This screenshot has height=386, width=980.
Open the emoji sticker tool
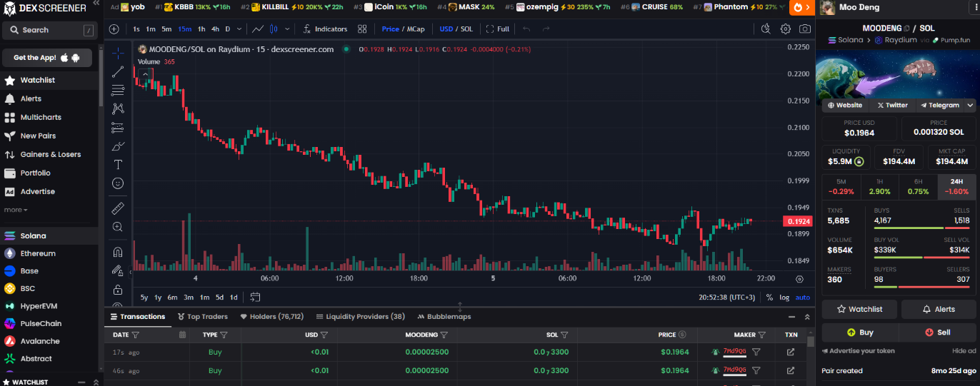[x=118, y=183]
